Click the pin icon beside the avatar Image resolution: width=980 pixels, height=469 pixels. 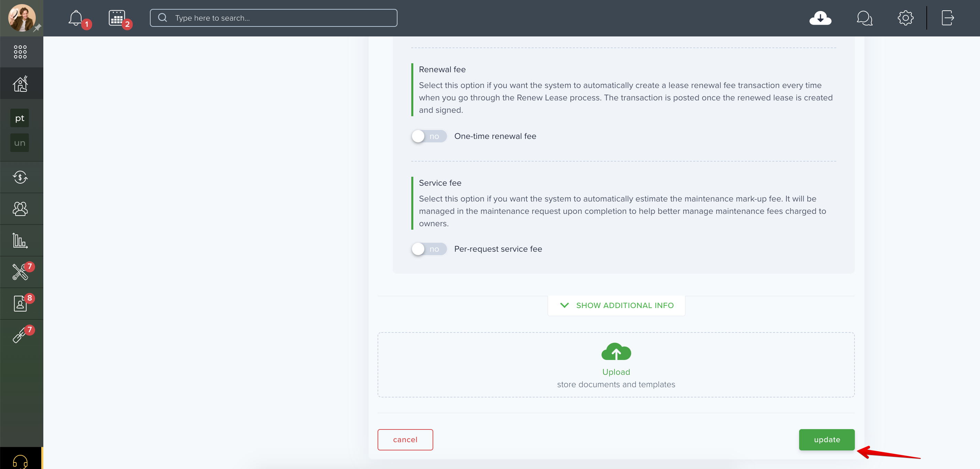coord(37,28)
